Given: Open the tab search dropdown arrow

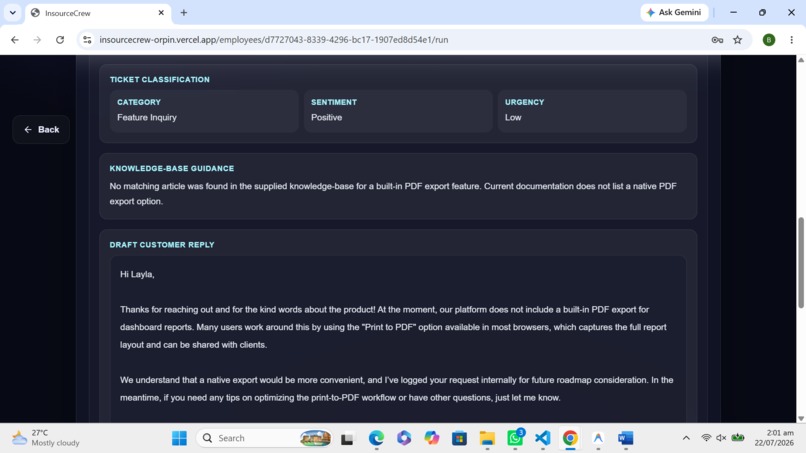Looking at the screenshot, I should [x=12, y=13].
